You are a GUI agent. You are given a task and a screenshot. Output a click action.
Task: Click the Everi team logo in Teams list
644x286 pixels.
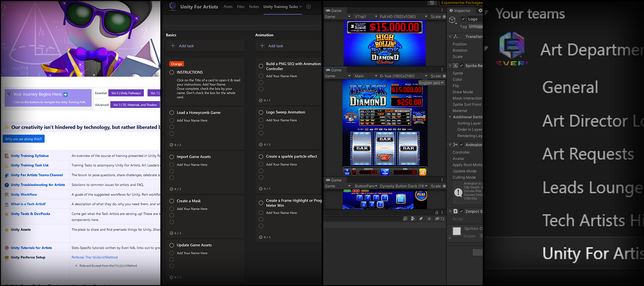pos(512,49)
